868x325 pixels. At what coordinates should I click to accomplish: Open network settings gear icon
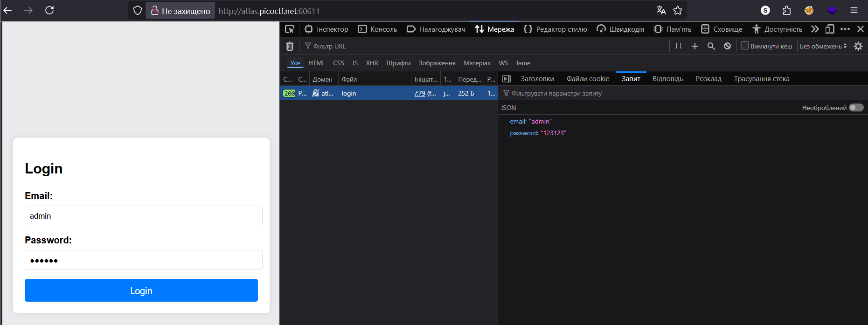coord(858,46)
